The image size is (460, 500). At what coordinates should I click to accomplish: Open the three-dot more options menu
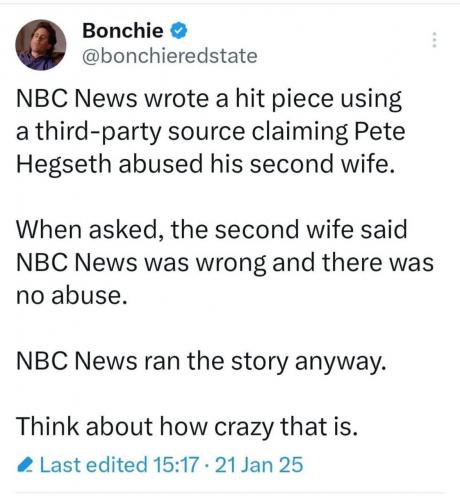[x=434, y=40]
